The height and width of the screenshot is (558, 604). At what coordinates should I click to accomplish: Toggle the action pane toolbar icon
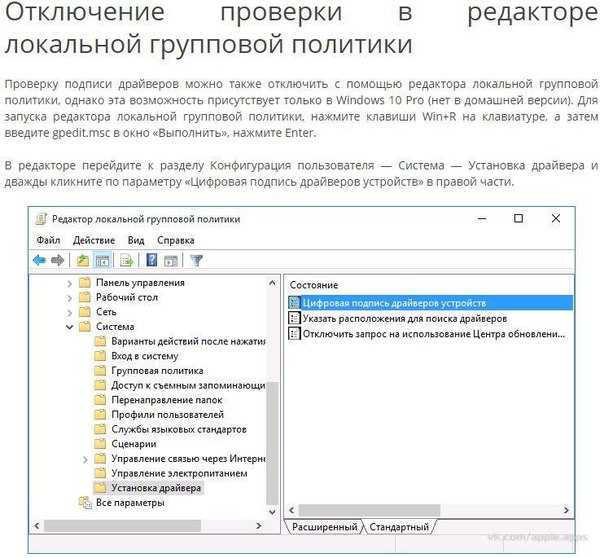171,261
